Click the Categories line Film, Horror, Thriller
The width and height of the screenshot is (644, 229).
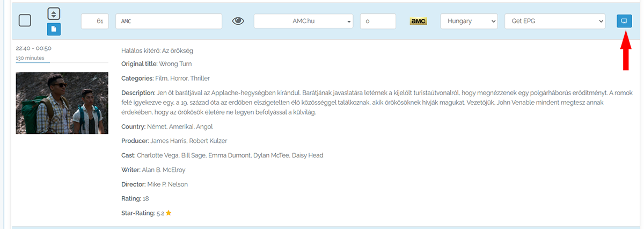coord(165,78)
